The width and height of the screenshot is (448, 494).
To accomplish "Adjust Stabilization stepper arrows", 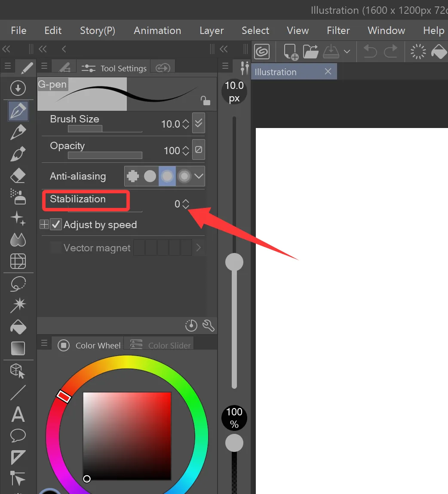I will coord(186,204).
